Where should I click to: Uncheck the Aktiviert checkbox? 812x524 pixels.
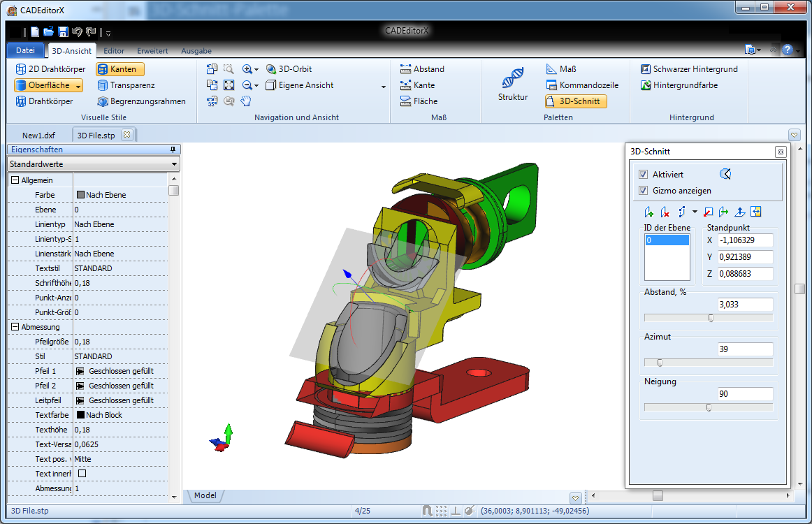coord(644,174)
